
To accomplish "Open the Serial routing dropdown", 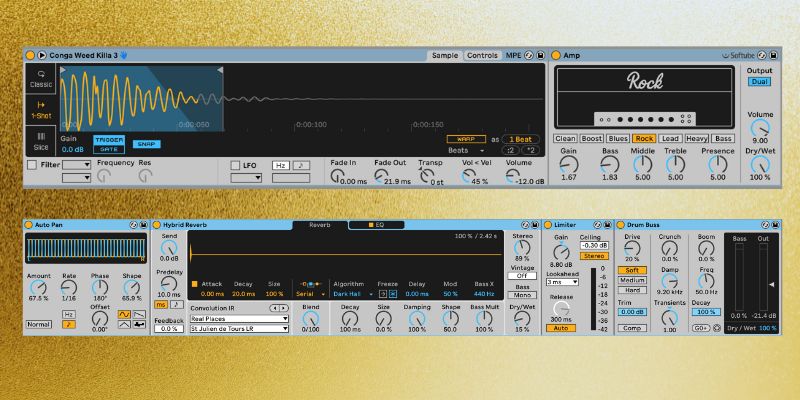I will pyautogui.click(x=311, y=294).
